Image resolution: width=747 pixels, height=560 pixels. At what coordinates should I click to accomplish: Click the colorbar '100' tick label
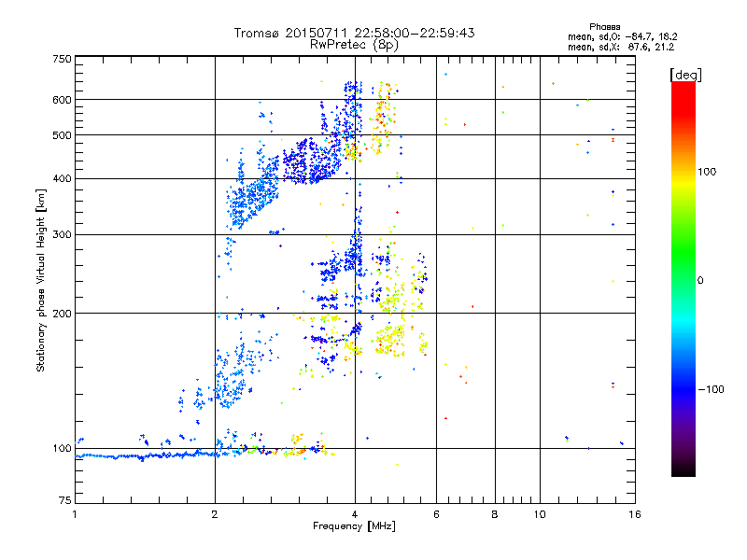707,172
